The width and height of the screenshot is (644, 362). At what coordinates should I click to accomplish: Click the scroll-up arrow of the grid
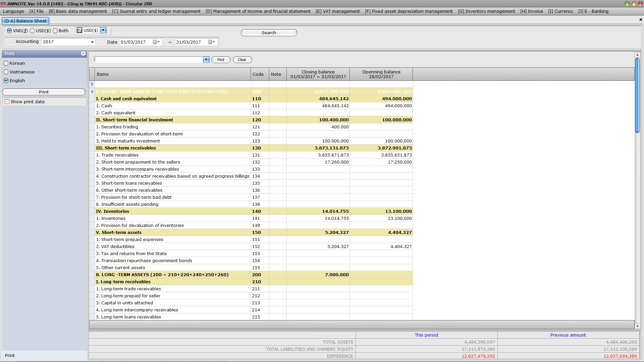[637, 55]
